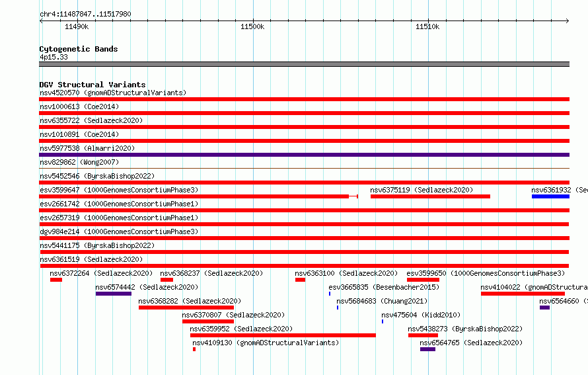The height and width of the screenshot is (375, 588).
Task: Click the nsv5452546 (ByrskaBishop2022) label
Action: pyautogui.click(x=97, y=176)
